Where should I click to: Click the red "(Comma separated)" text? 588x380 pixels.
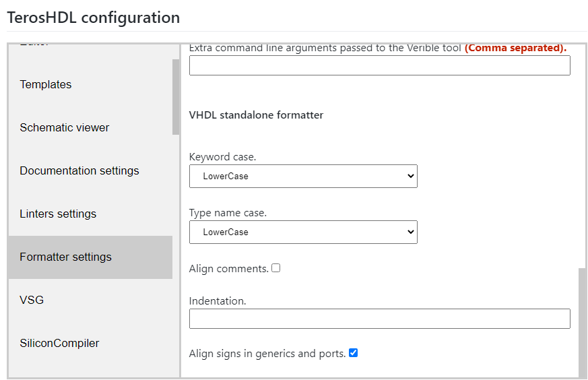tap(515, 48)
